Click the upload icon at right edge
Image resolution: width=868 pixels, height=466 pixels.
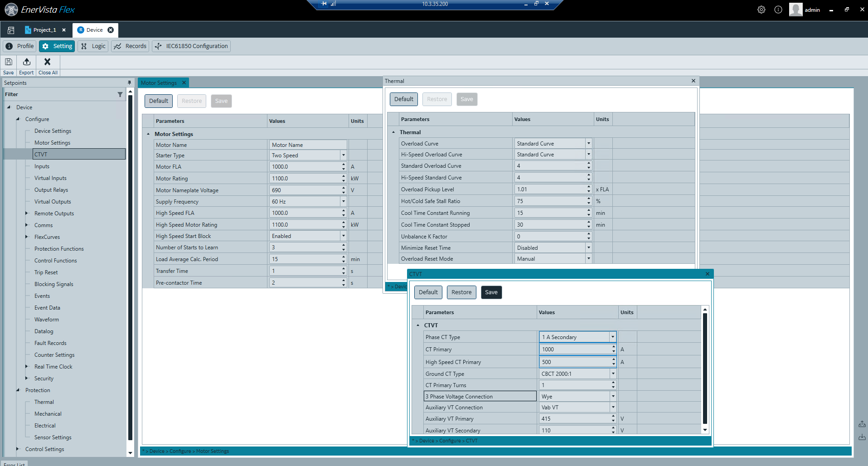(x=862, y=424)
